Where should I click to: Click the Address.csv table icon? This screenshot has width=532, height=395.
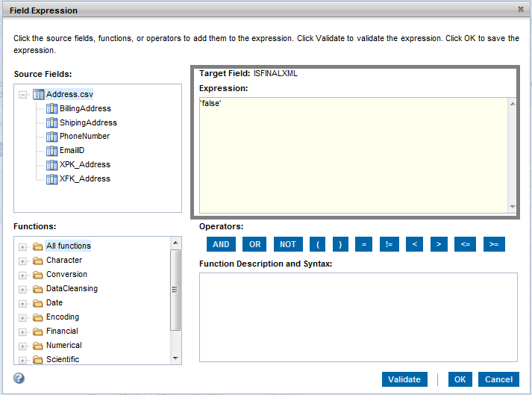pos(38,94)
